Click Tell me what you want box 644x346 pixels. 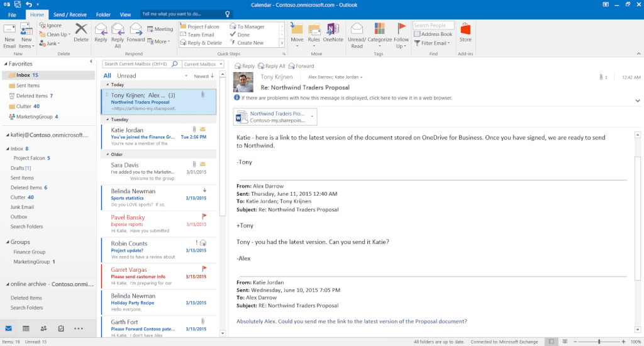186,14
